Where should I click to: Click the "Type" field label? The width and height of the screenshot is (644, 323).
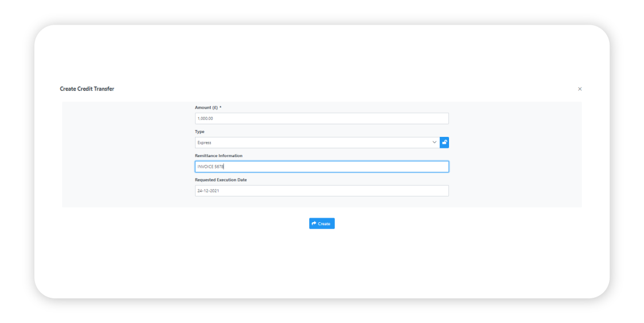pos(200,132)
